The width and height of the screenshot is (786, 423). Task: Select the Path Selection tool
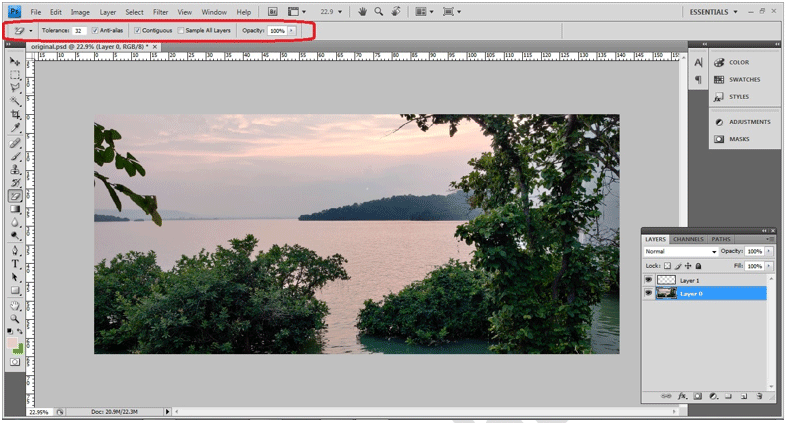[15, 277]
